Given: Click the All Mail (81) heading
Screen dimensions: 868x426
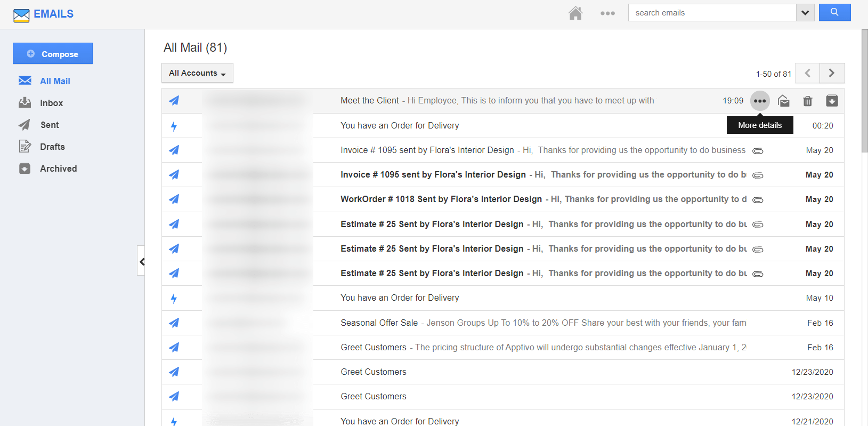Looking at the screenshot, I should (x=195, y=47).
